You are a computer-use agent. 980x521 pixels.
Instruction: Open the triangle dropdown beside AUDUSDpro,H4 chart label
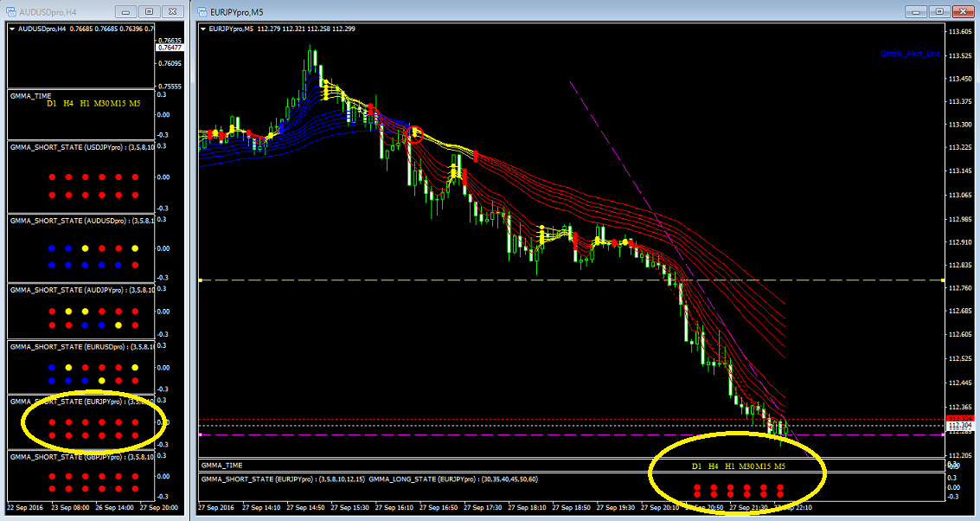[12, 29]
